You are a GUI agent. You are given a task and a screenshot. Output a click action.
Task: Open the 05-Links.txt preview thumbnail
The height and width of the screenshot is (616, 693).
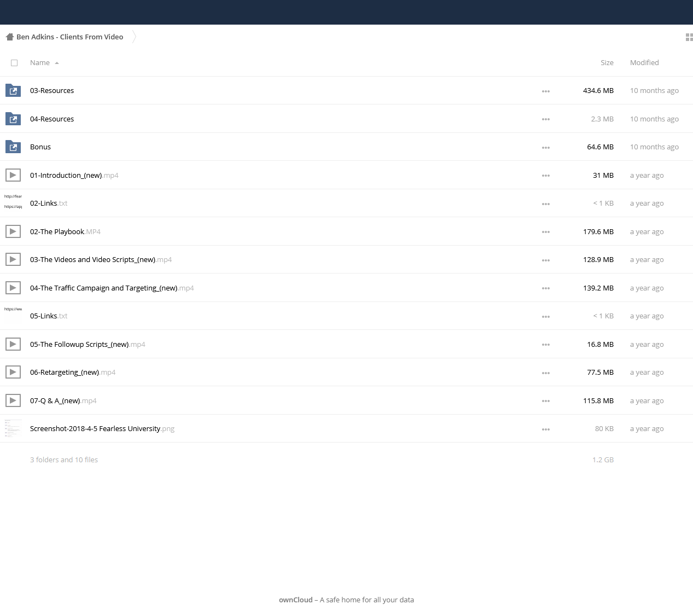coord(13,316)
